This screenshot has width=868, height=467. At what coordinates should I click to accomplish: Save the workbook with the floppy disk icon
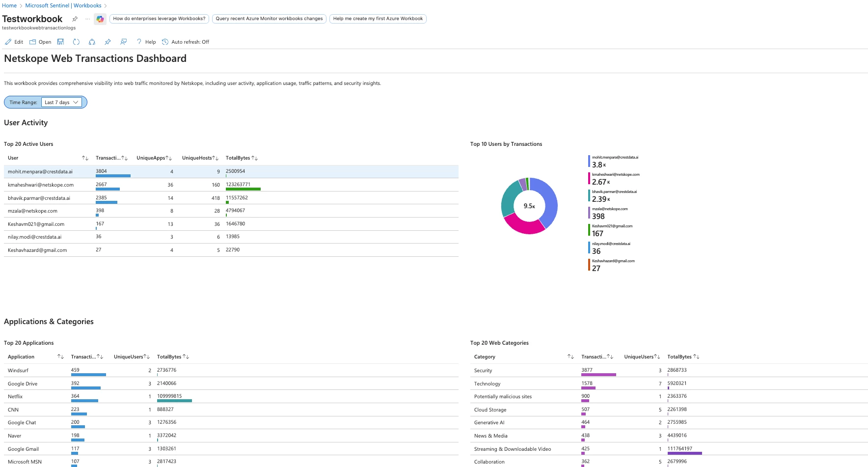tap(61, 42)
